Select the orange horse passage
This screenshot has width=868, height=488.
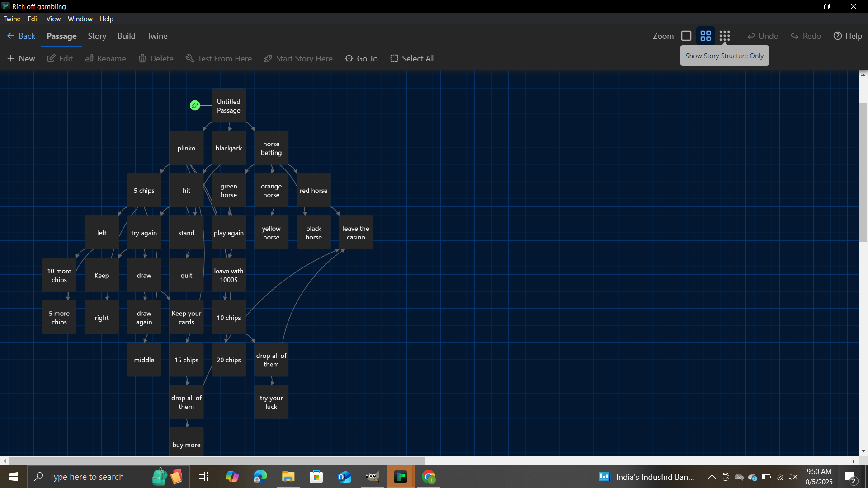click(271, 191)
